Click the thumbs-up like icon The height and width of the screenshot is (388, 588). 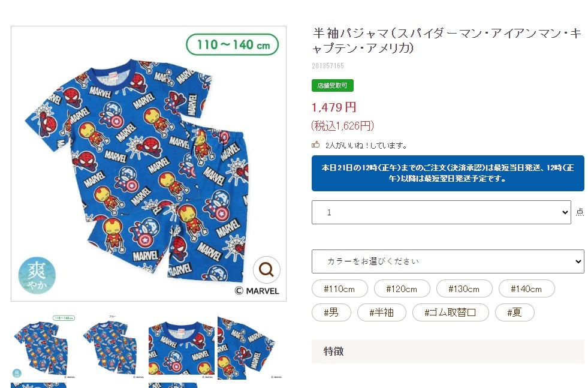tap(316, 145)
